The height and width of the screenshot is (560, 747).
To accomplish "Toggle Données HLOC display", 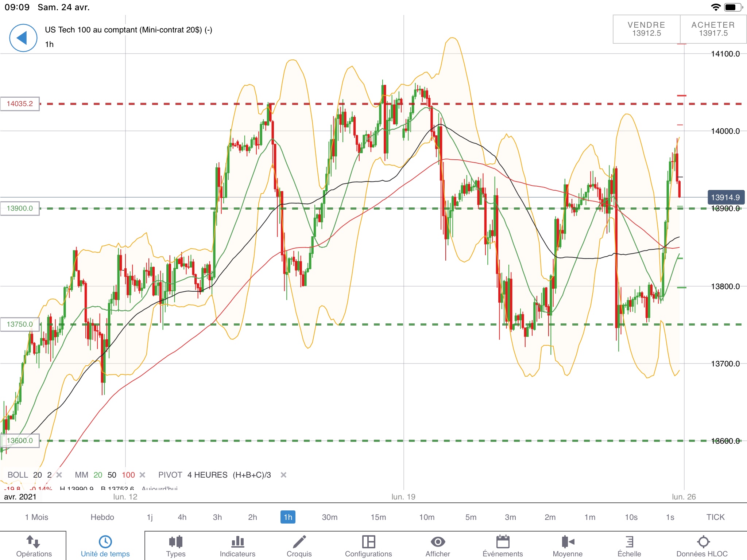I will tap(702, 546).
